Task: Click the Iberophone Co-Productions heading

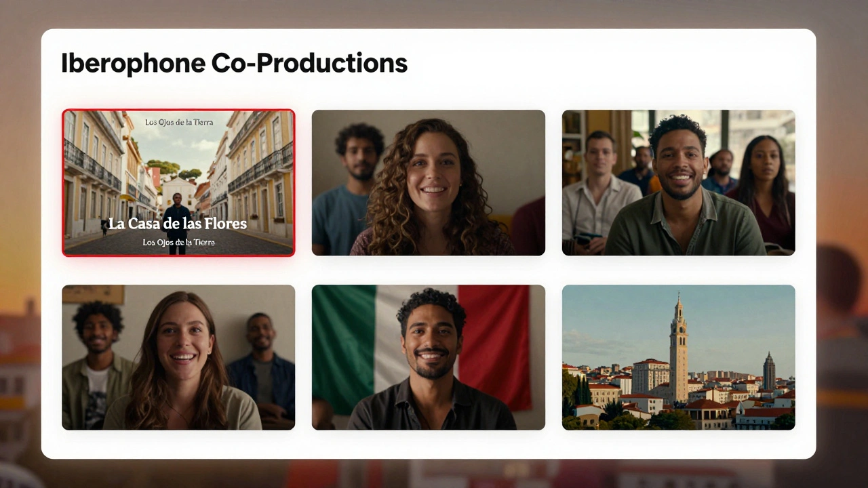Action: (235, 62)
